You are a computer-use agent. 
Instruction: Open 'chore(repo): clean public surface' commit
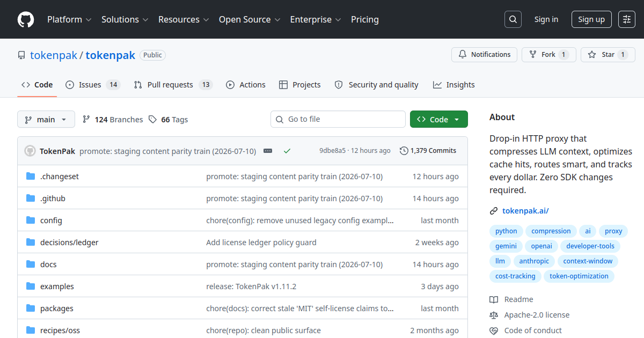pyautogui.click(x=264, y=330)
